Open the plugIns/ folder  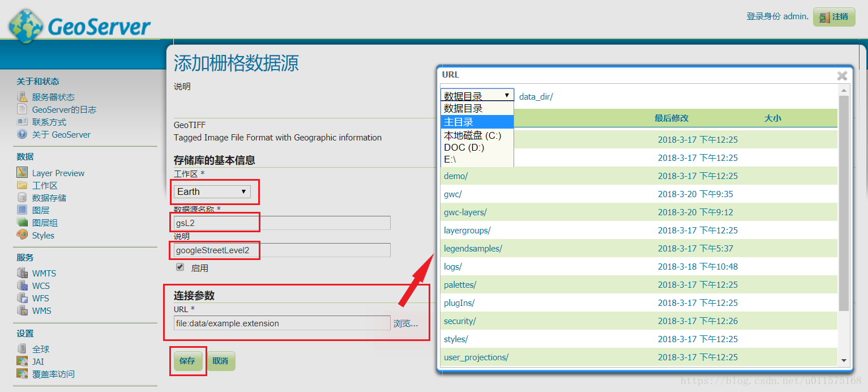point(459,302)
